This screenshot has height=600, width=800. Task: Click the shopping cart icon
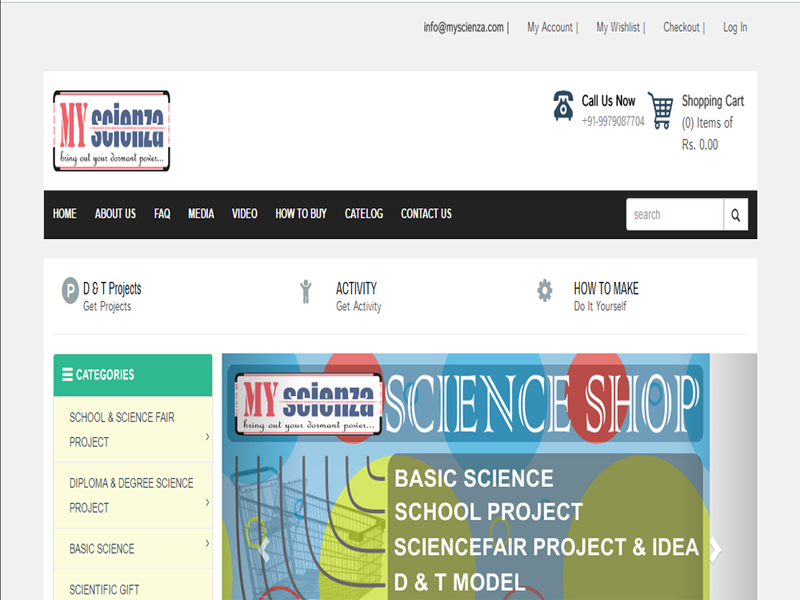(660, 110)
